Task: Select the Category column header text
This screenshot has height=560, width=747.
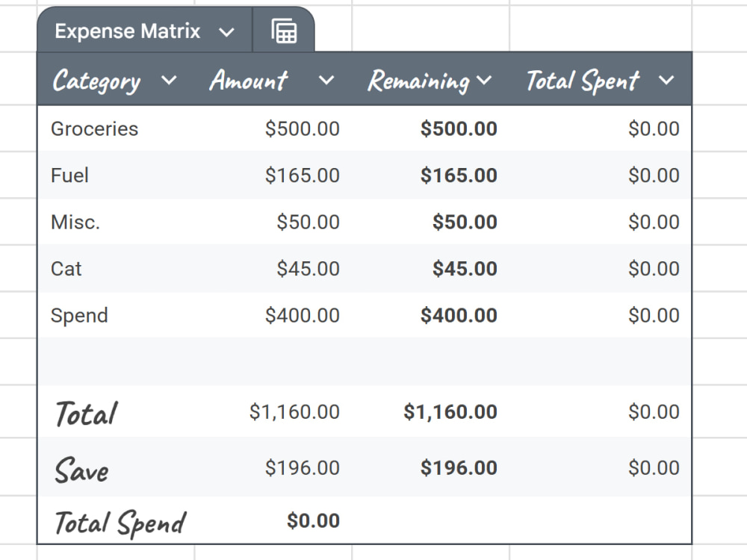Action: click(96, 81)
